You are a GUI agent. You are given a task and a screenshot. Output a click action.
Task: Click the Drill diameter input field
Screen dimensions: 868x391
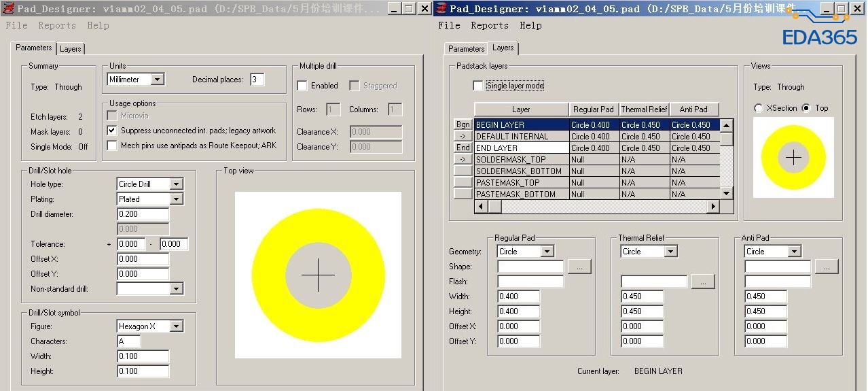click(x=143, y=214)
